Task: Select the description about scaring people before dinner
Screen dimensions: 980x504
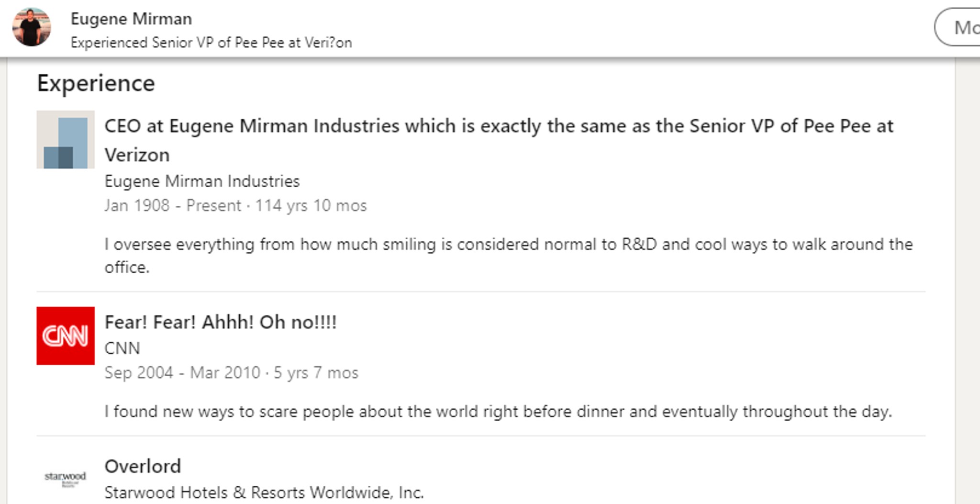Action: tap(498, 412)
